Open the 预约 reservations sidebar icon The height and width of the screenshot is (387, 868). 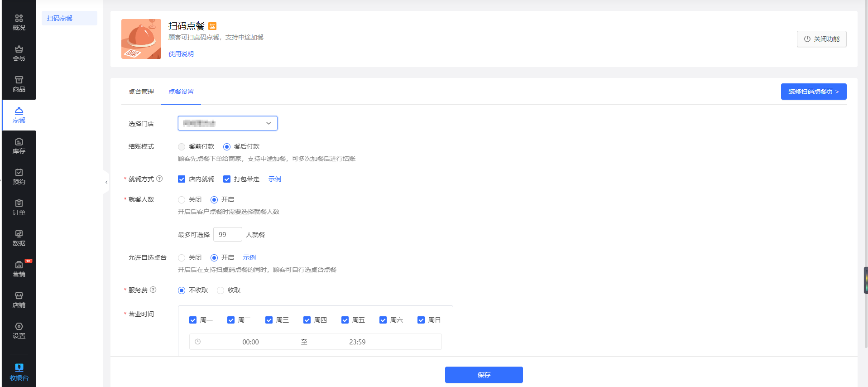19,177
